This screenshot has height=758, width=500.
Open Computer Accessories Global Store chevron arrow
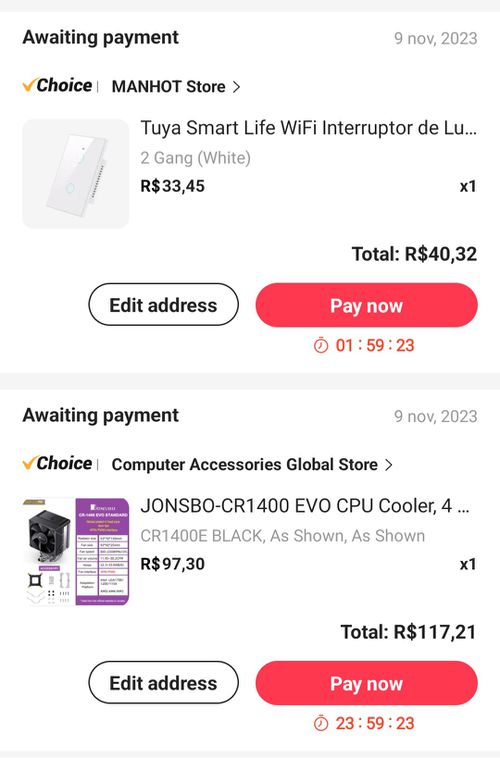pyautogui.click(x=388, y=465)
